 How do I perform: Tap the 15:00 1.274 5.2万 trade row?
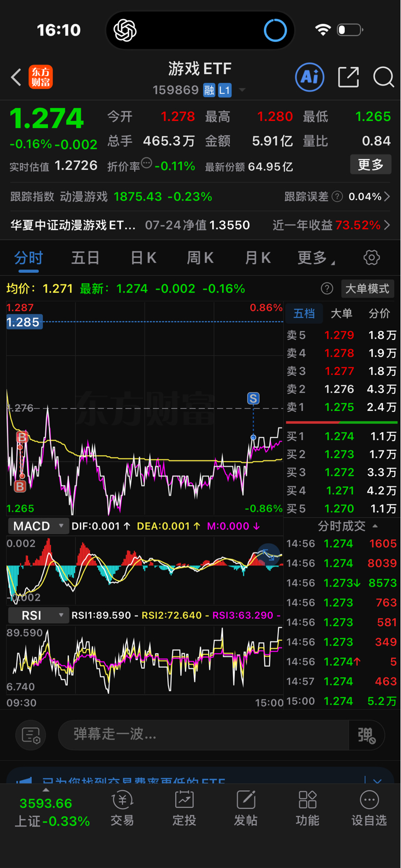[342, 701]
